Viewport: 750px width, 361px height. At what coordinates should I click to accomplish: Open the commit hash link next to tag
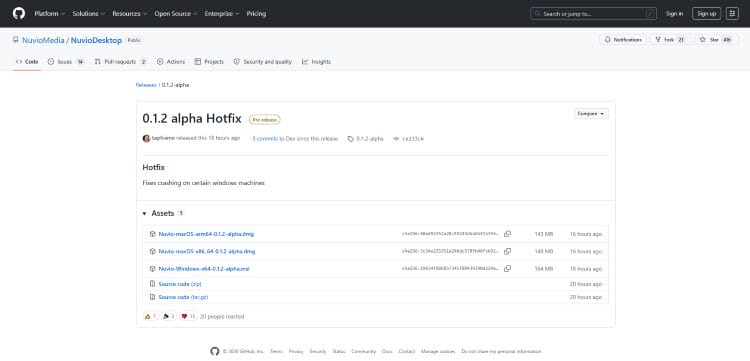click(x=409, y=139)
